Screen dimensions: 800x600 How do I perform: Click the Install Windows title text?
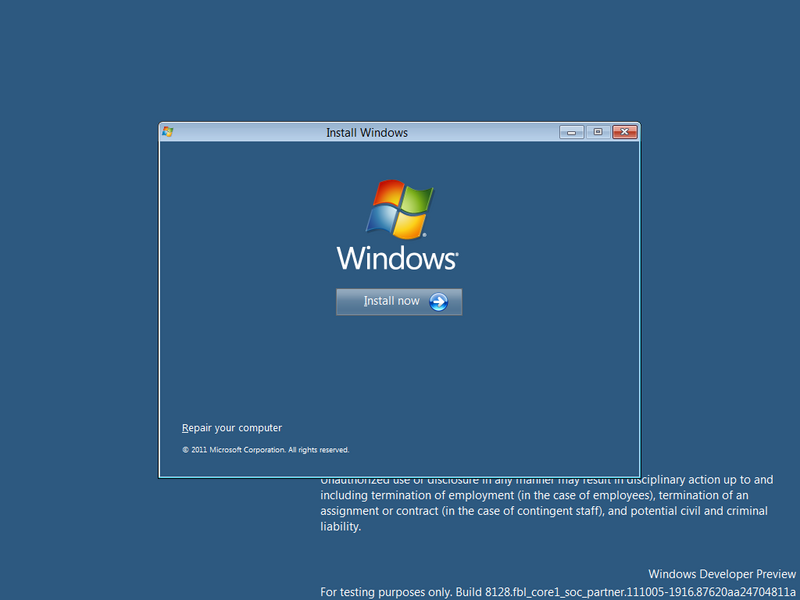367,133
